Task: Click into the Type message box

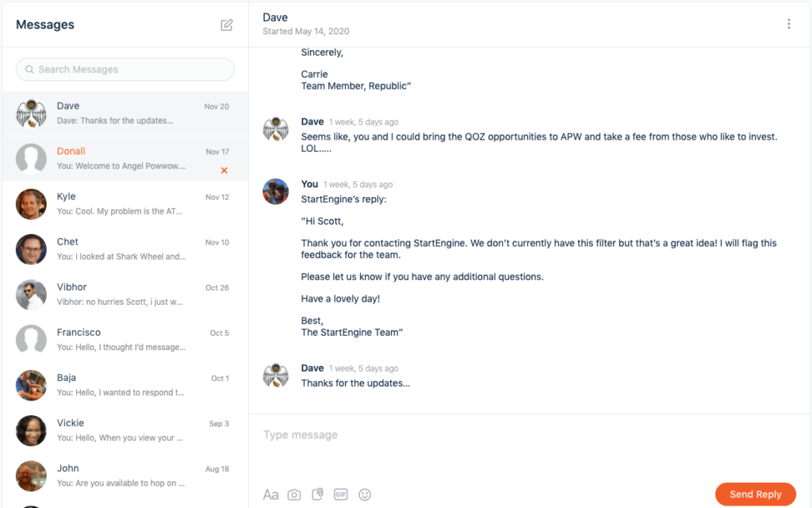Action: [x=529, y=435]
